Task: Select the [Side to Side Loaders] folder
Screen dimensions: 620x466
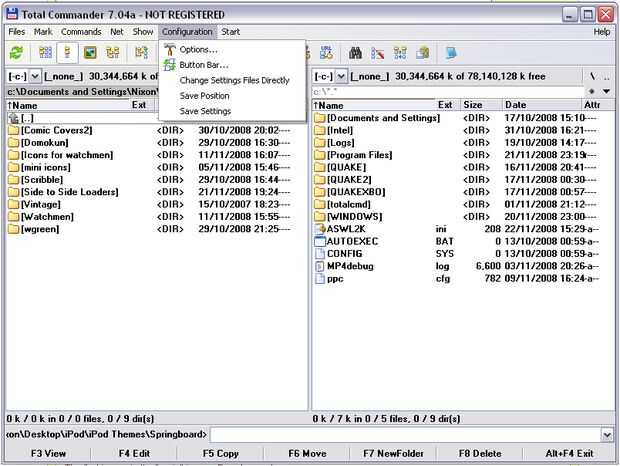Action: click(x=157, y=192)
